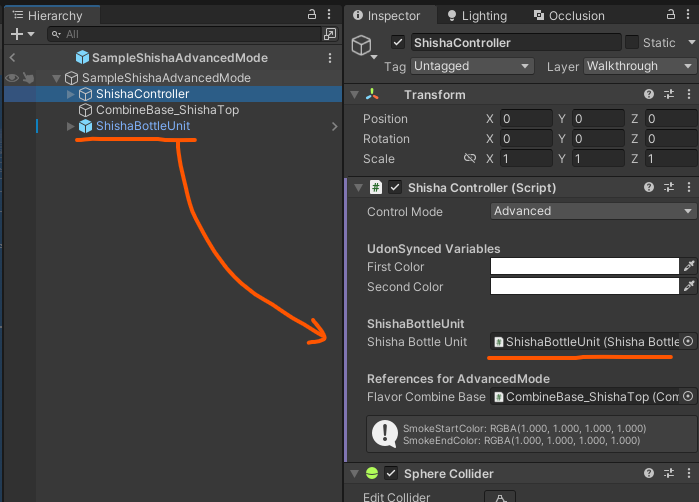The width and height of the screenshot is (699, 502).
Task: Toggle the scene picking hand icon
Action: point(28,78)
